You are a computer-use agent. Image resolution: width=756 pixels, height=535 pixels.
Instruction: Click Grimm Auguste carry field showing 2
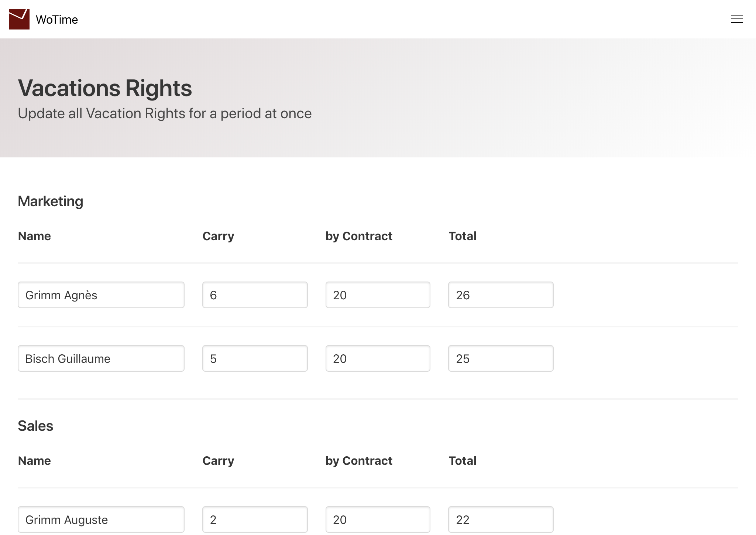click(255, 519)
